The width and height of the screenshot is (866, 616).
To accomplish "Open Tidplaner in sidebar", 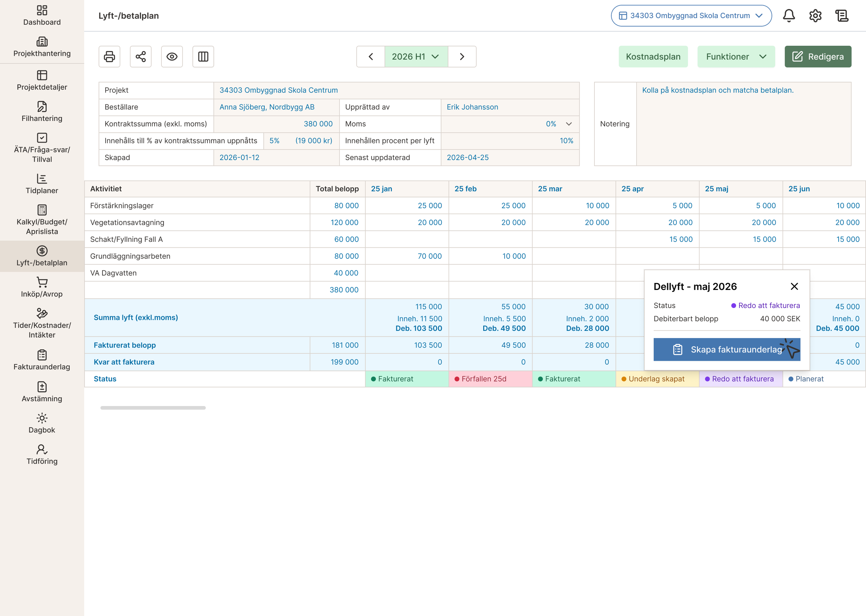I will click(42, 184).
